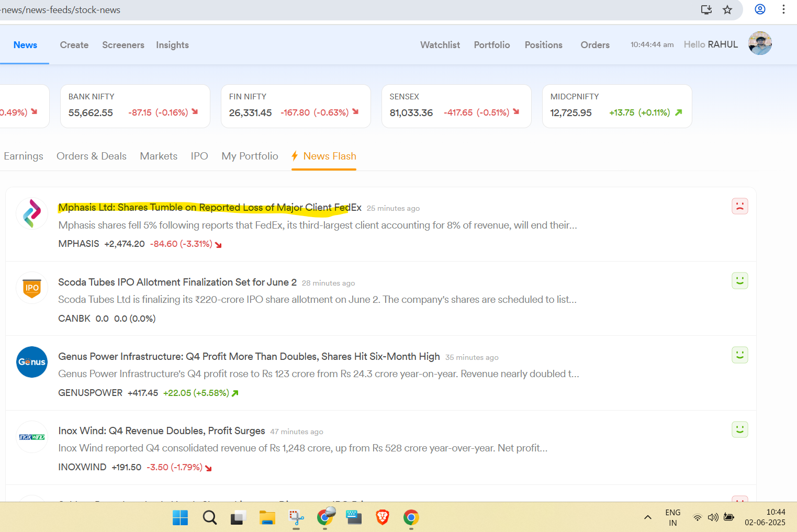Viewport: 797px width, 532px height.
Task: Click the battery icon in system tray
Action: [728, 517]
